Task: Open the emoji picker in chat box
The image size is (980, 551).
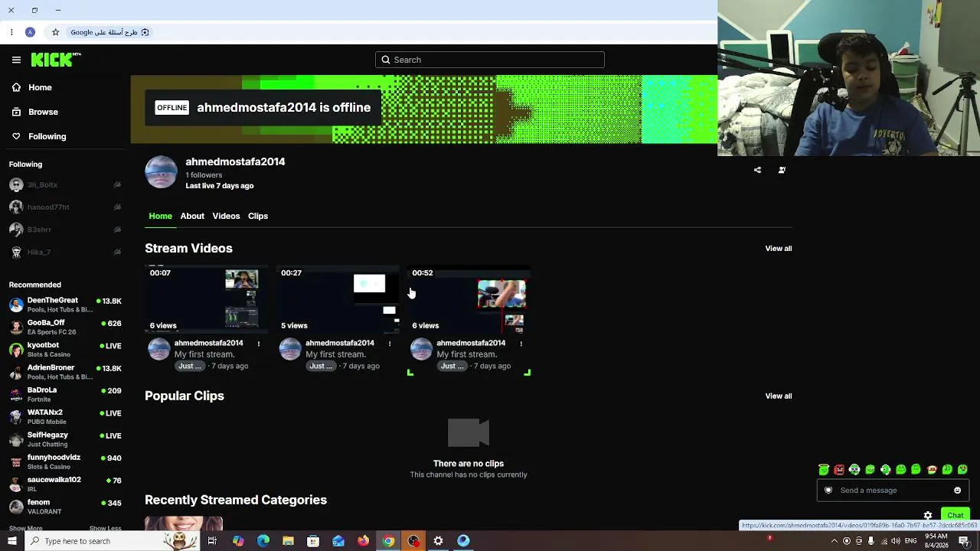Action: (x=957, y=491)
